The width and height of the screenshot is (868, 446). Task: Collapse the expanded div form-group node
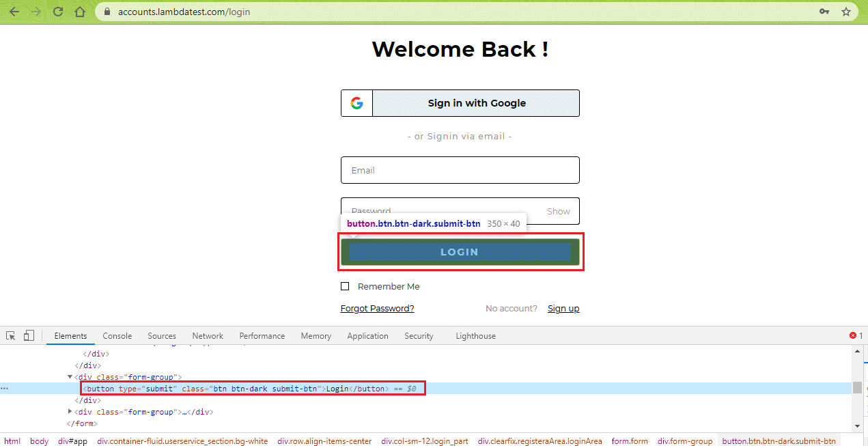[x=70, y=377]
